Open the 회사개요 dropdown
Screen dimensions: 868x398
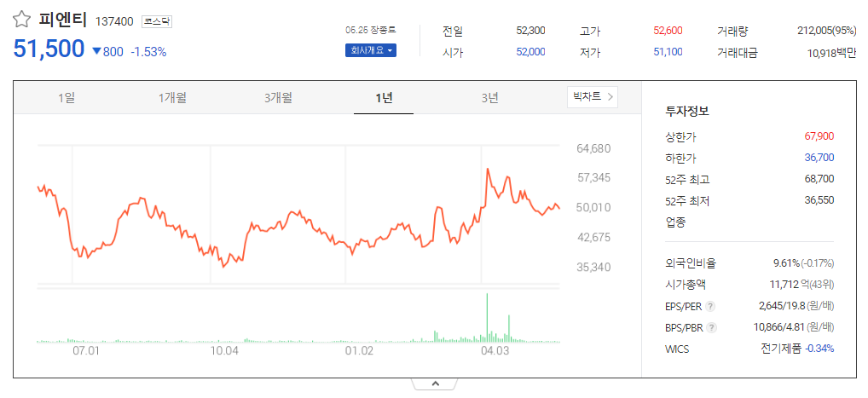(x=371, y=50)
